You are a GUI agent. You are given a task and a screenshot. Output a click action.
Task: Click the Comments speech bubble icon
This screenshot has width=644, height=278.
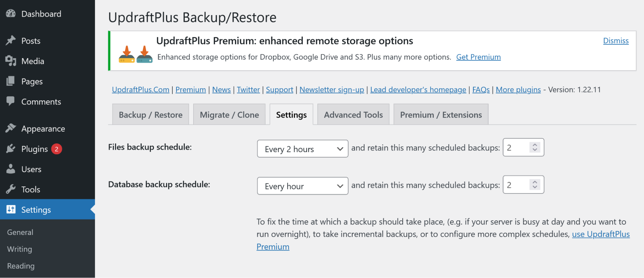(x=11, y=101)
